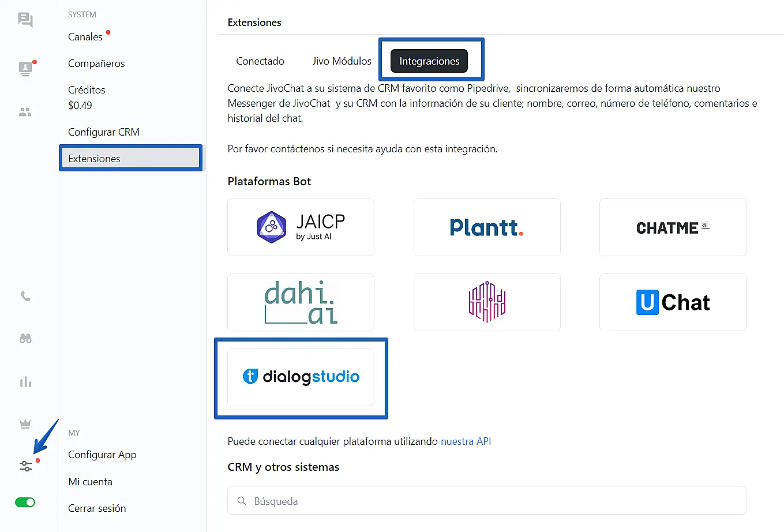Open the chats inbox icon
This screenshot has width=784, height=532.
(x=25, y=20)
